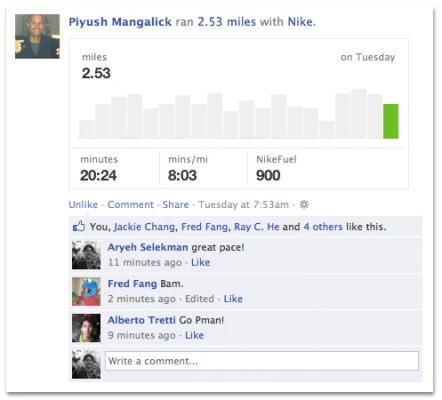The width and height of the screenshot is (442, 400).
Task: Open Alberto Tretti's comment avatar
Action: pyautogui.click(x=86, y=328)
